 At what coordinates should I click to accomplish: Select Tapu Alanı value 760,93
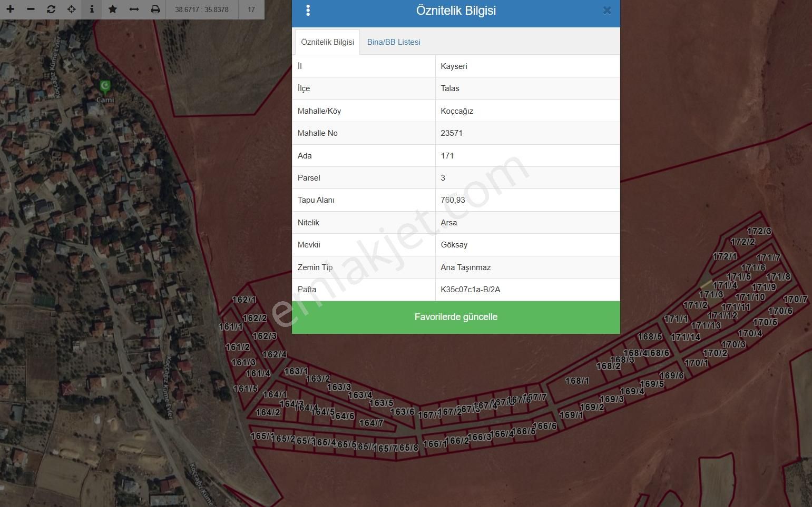pos(527,200)
